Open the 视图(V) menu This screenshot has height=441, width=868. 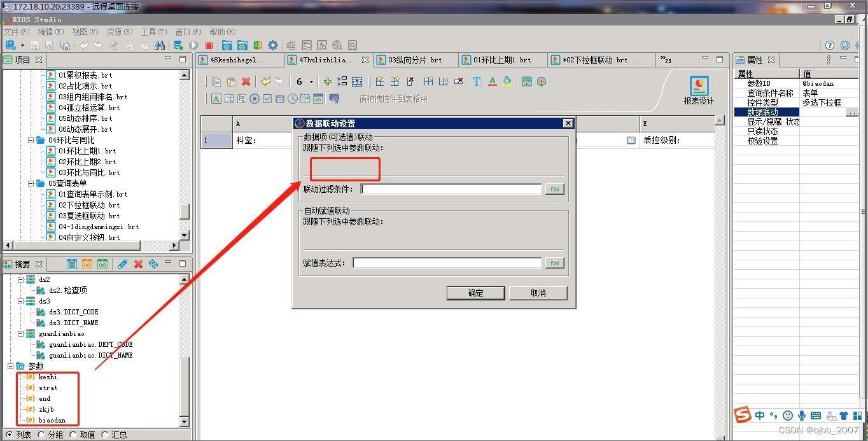point(85,32)
